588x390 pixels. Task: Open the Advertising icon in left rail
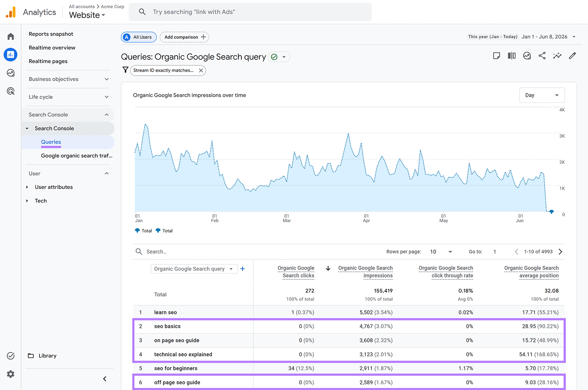(11, 91)
